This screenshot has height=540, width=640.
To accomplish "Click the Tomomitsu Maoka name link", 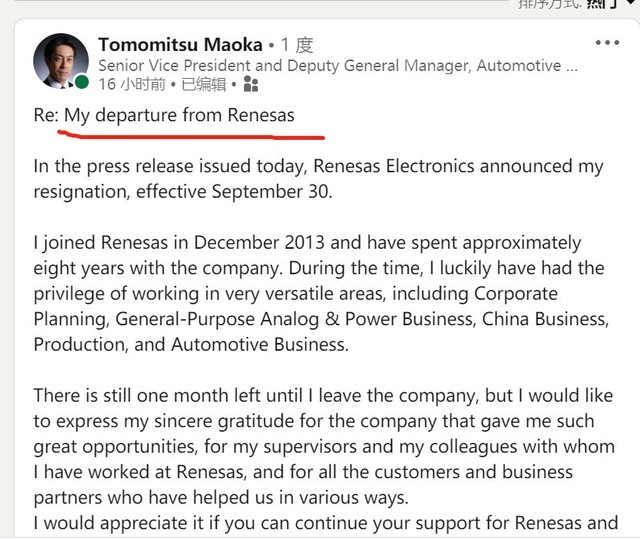I will (x=180, y=44).
